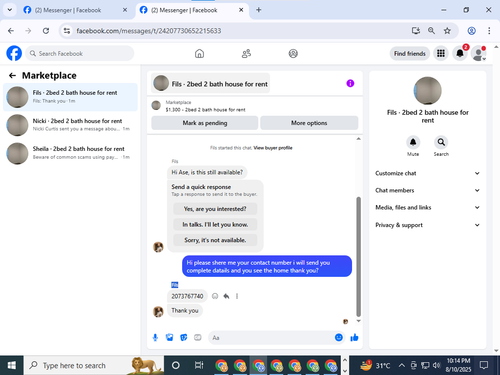Viewport: 500px width, 375px height.
Task: Open the account profile menu avatar
Action: pos(479,53)
